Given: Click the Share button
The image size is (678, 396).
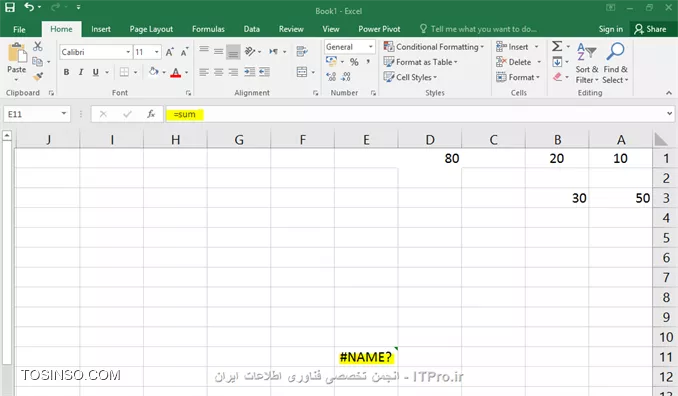Looking at the screenshot, I should point(650,29).
